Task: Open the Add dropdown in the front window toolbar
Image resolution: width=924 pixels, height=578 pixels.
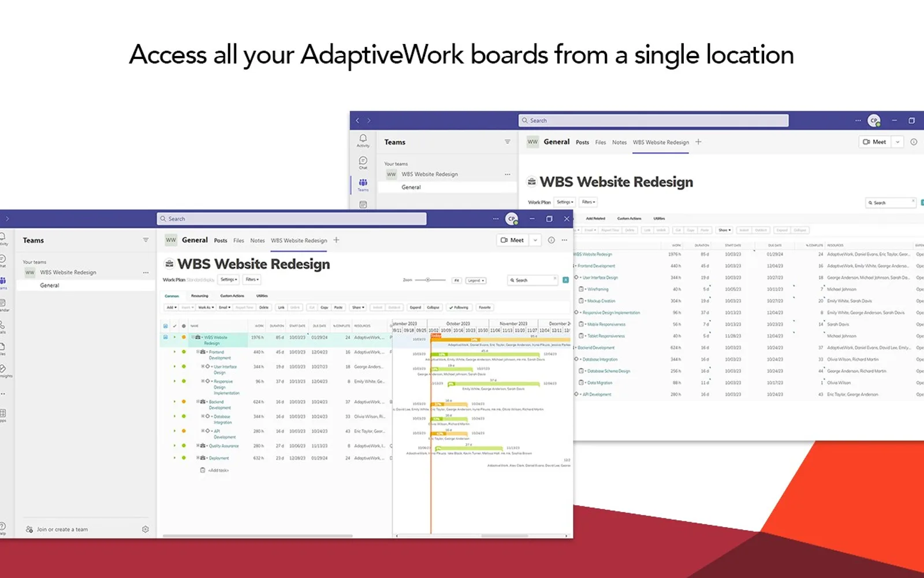Action: [171, 307]
